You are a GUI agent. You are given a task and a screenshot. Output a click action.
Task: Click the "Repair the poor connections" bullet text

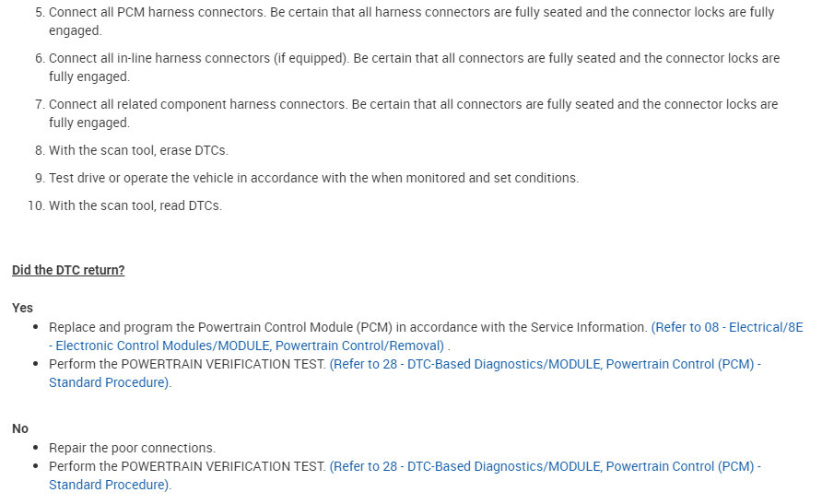132,448
